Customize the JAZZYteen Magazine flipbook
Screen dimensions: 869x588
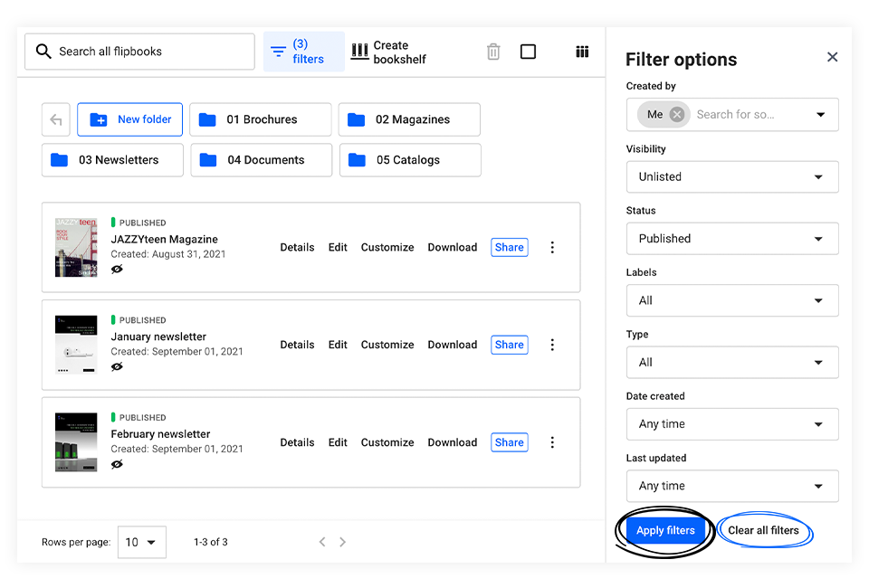tap(387, 248)
